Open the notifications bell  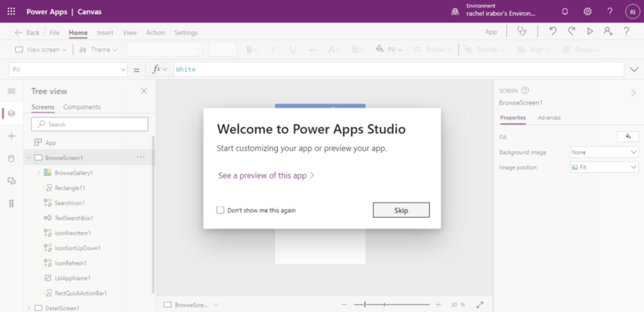[x=565, y=11]
